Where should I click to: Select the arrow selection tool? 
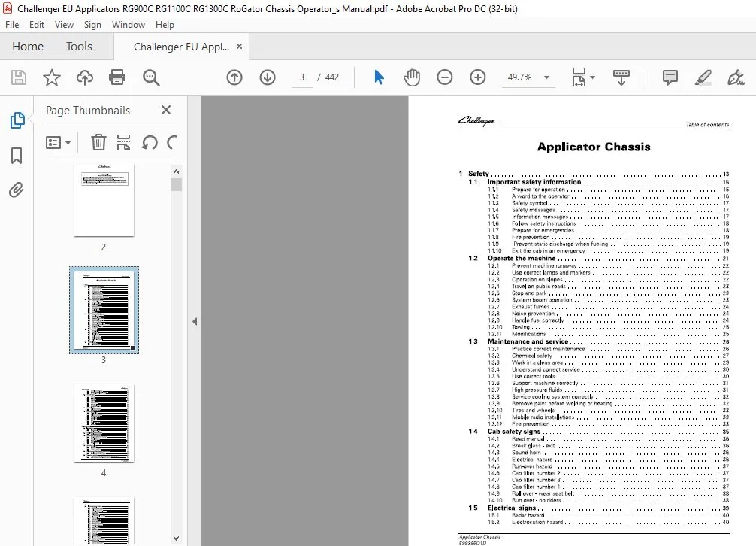coord(379,77)
